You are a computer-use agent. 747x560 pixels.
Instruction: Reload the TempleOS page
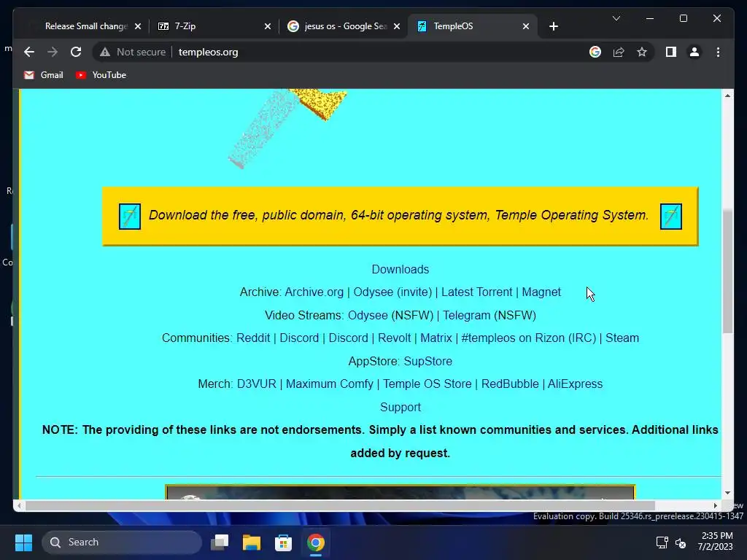[x=76, y=52]
